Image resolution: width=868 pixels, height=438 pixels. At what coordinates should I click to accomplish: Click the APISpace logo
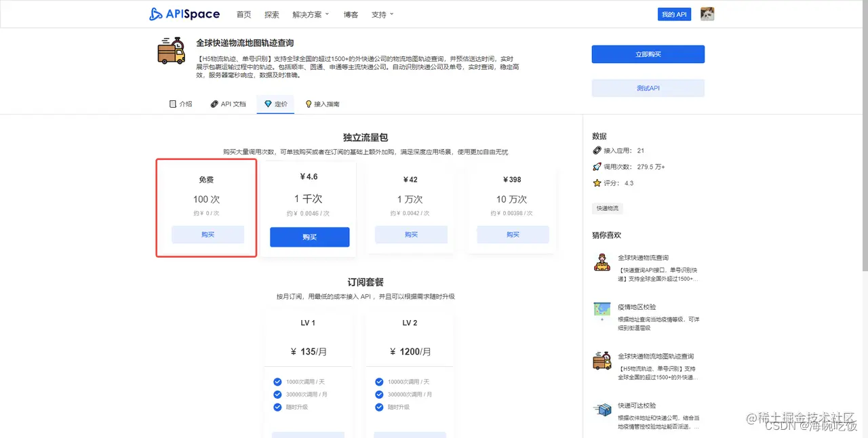184,14
